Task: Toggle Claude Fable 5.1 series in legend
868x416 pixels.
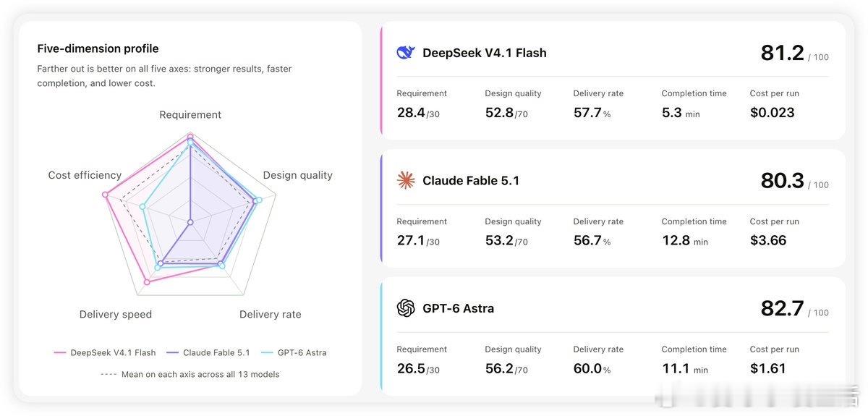Action: point(208,353)
